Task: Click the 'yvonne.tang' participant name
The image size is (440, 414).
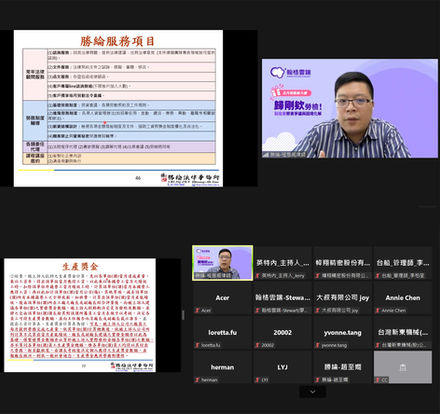Action: point(343,333)
